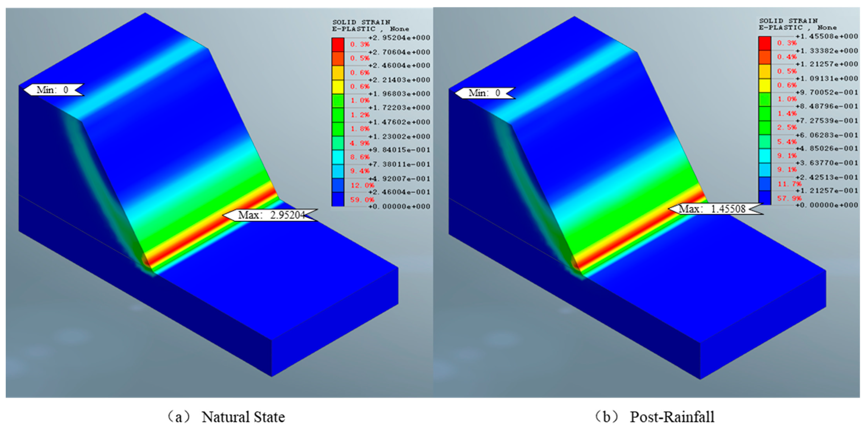The height and width of the screenshot is (431, 868).
Task: Click the red swatch in right legend
Action: tap(765, 43)
